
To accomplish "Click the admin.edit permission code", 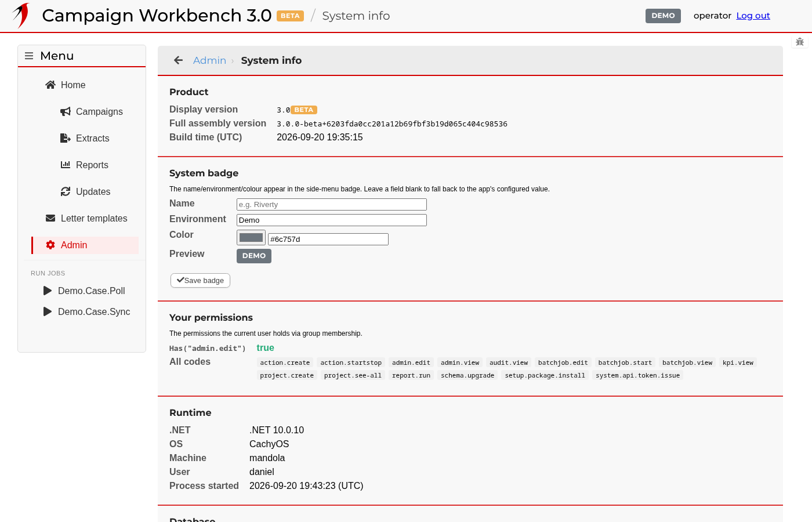I will [x=411, y=362].
